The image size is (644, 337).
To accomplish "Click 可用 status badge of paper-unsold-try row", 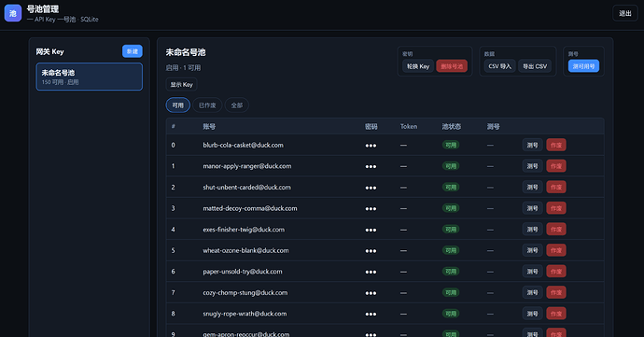I will coord(451,272).
